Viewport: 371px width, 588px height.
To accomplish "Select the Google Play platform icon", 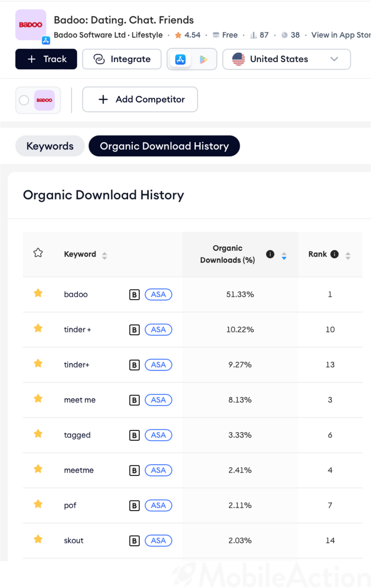I will [x=203, y=59].
